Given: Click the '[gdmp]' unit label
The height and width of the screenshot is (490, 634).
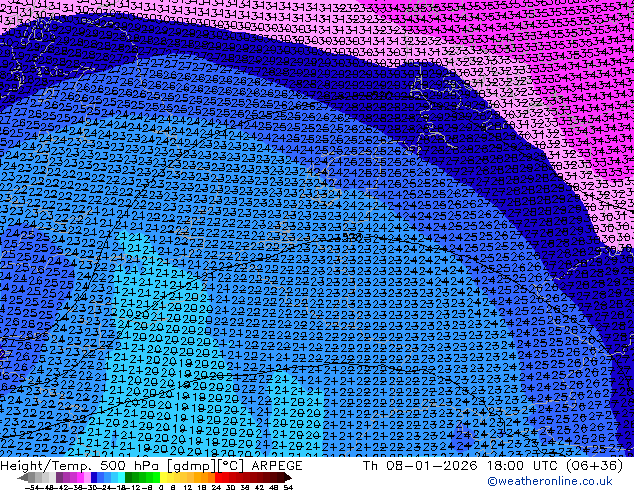Looking at the screenshot, I should pos(192,466).
